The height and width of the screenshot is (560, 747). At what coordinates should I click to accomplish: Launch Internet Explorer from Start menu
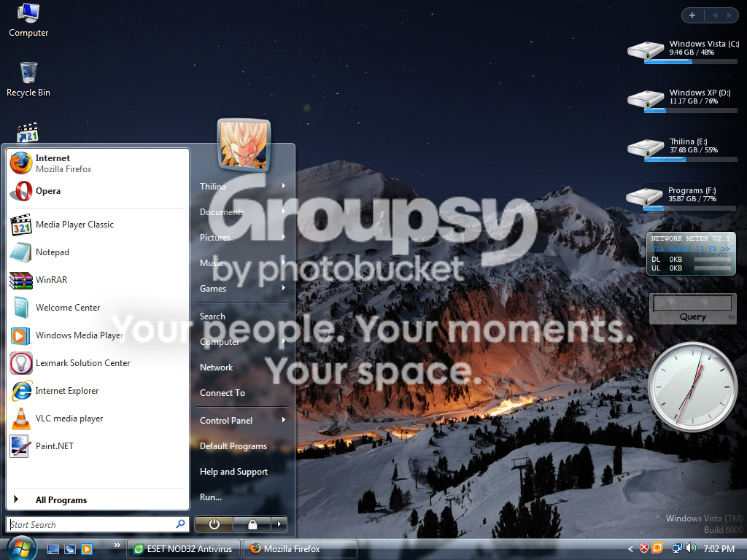98,391
